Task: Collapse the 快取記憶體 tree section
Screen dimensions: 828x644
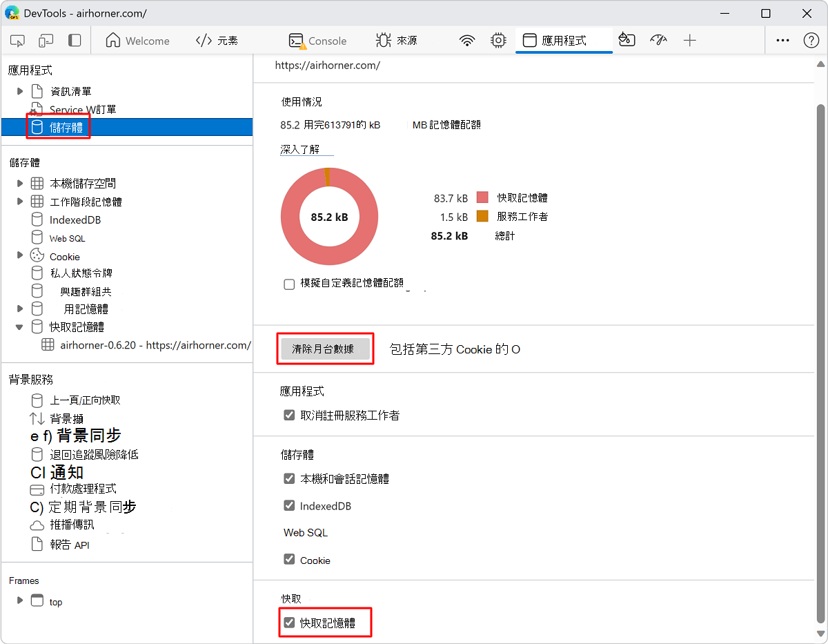Action: click(x=19, y=326)
